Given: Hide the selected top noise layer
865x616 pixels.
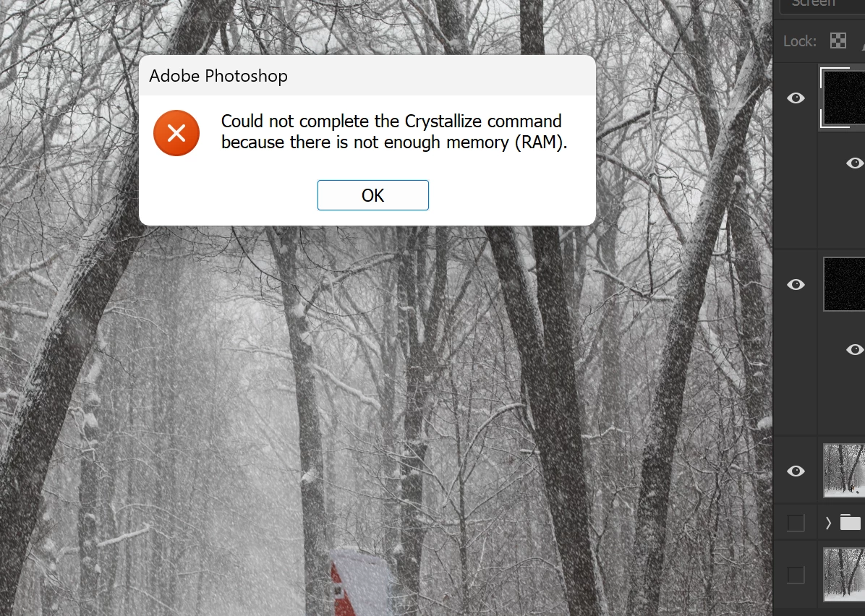Looking at the screenshot, I should point(796,98).
